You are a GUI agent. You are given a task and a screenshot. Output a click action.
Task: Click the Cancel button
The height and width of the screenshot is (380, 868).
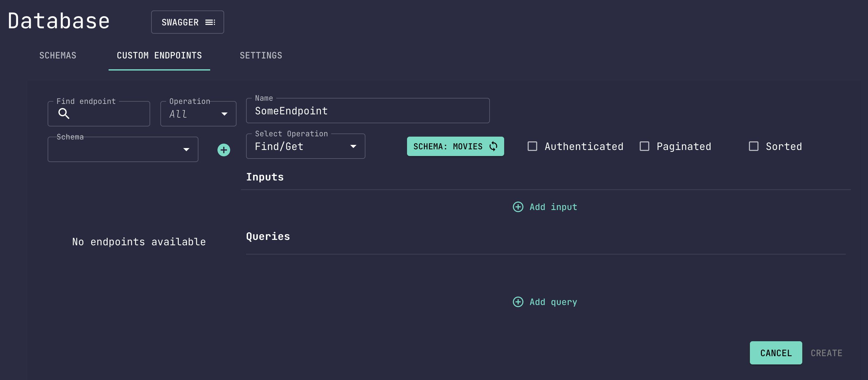click(x=776, y=353)
